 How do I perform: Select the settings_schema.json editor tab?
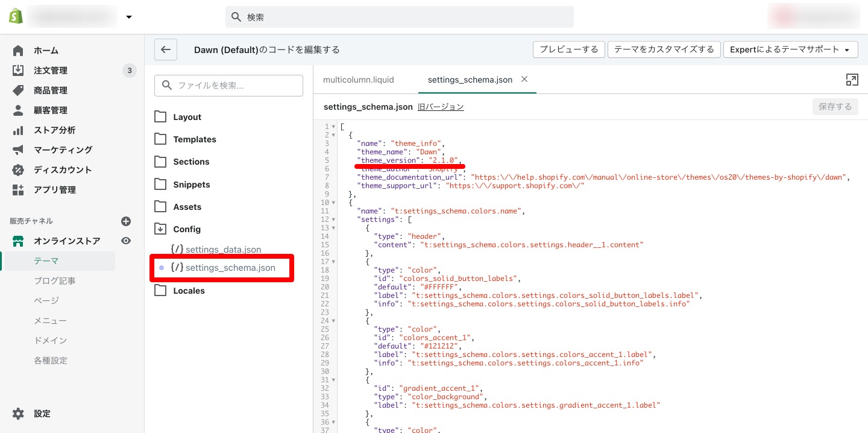tap(470, 80)
